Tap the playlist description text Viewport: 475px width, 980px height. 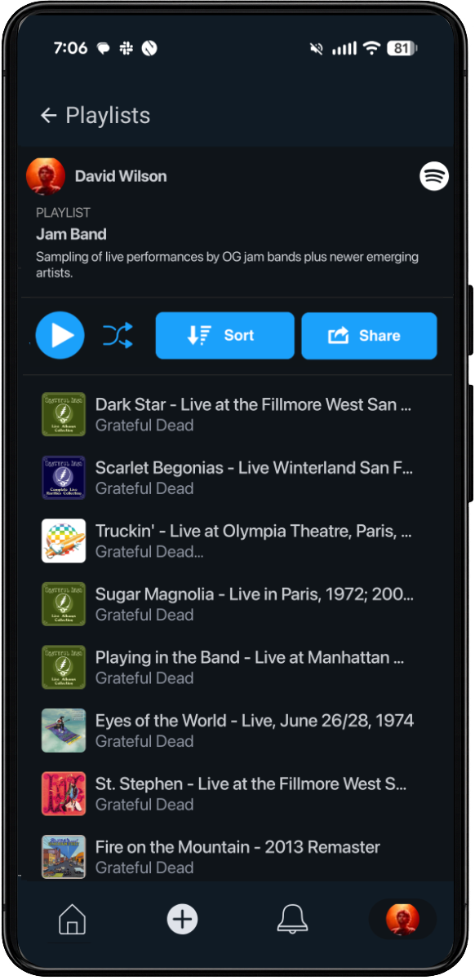pyautogui.click(x=227, y=265)
